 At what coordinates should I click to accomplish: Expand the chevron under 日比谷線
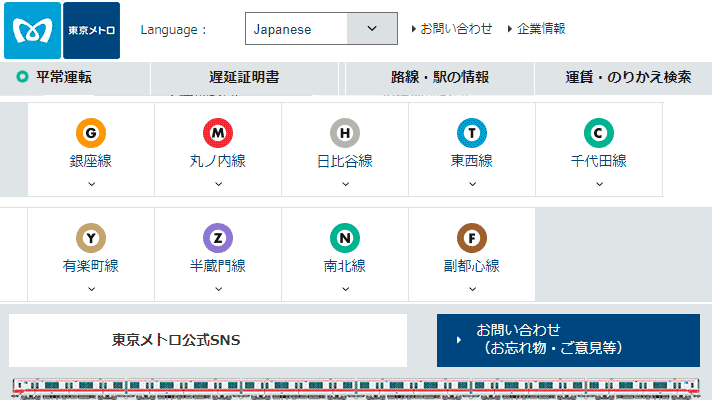(x=346, y=184)
